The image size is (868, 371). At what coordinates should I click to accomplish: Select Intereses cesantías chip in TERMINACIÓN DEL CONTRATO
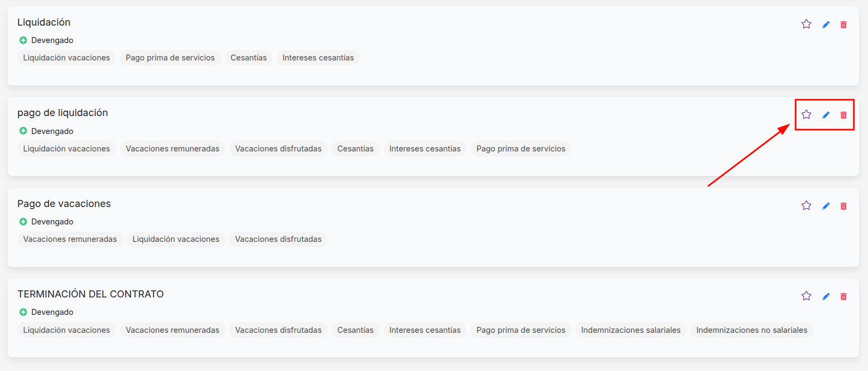click(425, 330)
